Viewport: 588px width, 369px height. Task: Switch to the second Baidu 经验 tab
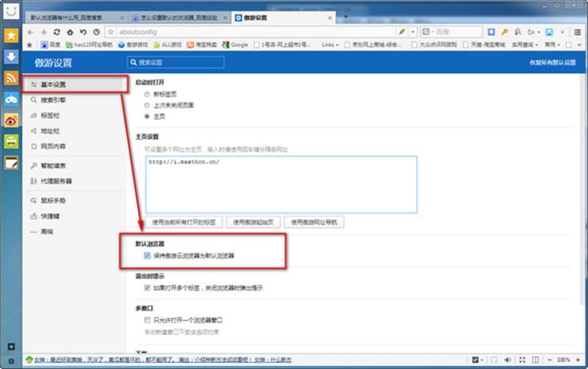click(179, 18)
